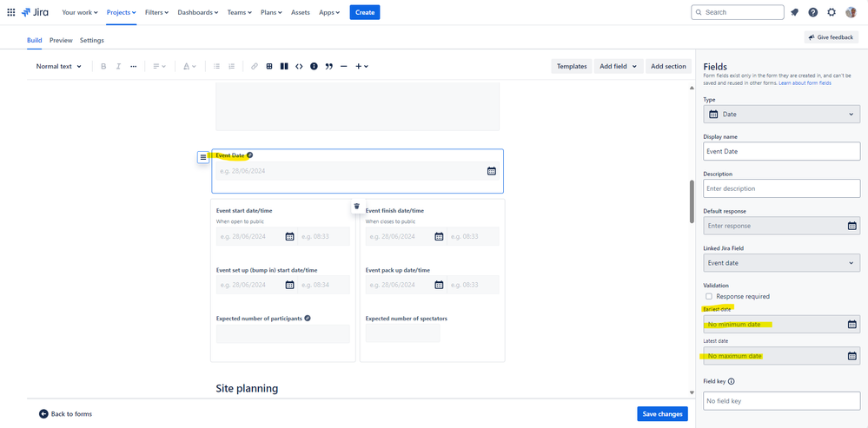The image size is (868, 428).
Task: Open the text alignment dropdown
Action: [159, 66]
